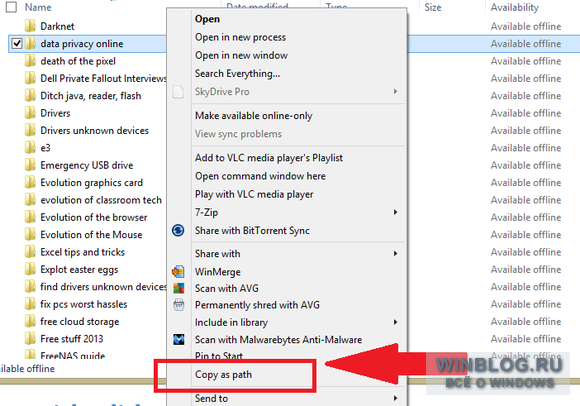Image resolution: width=580 pixels, height=406 pixels.
Task: Click the fix pcs worst hassles folder icon
Action: tap(30, 304)
